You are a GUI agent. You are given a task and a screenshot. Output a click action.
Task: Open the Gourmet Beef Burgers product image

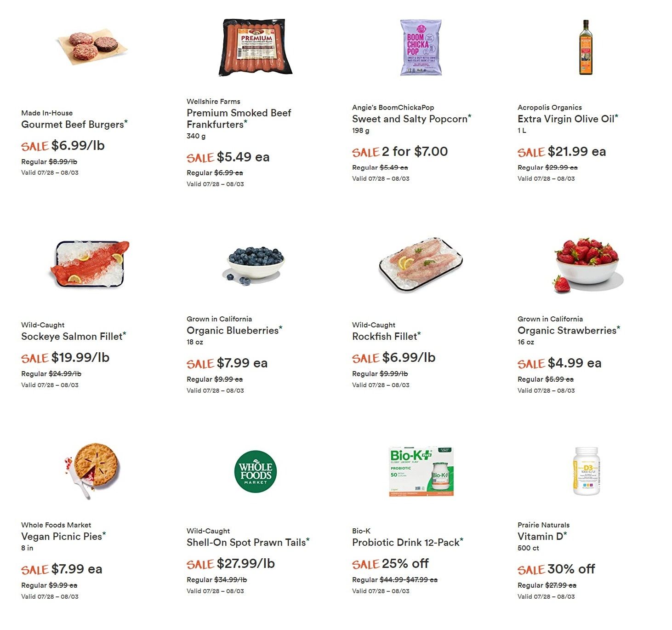91,46
